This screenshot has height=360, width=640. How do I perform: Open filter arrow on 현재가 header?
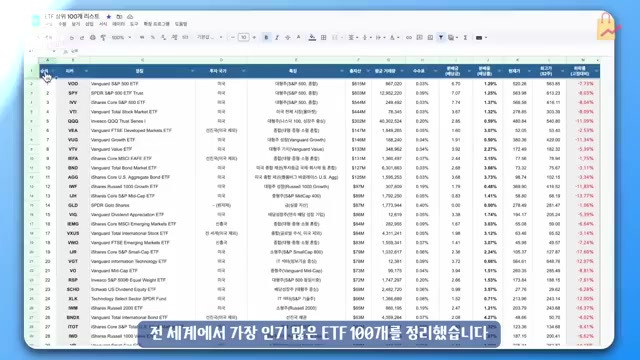pos(529,71)
